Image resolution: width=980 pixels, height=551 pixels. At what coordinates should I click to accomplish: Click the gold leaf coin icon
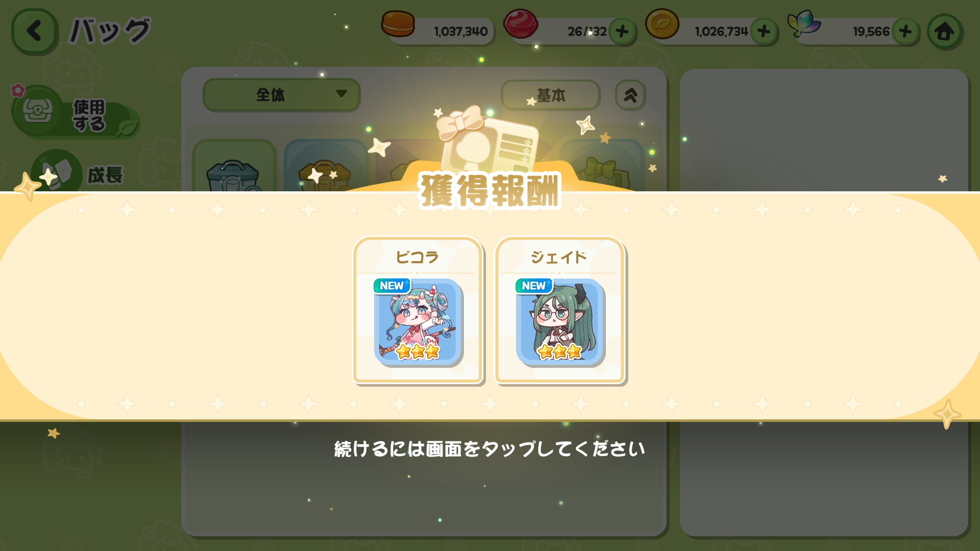coord(662,24)
